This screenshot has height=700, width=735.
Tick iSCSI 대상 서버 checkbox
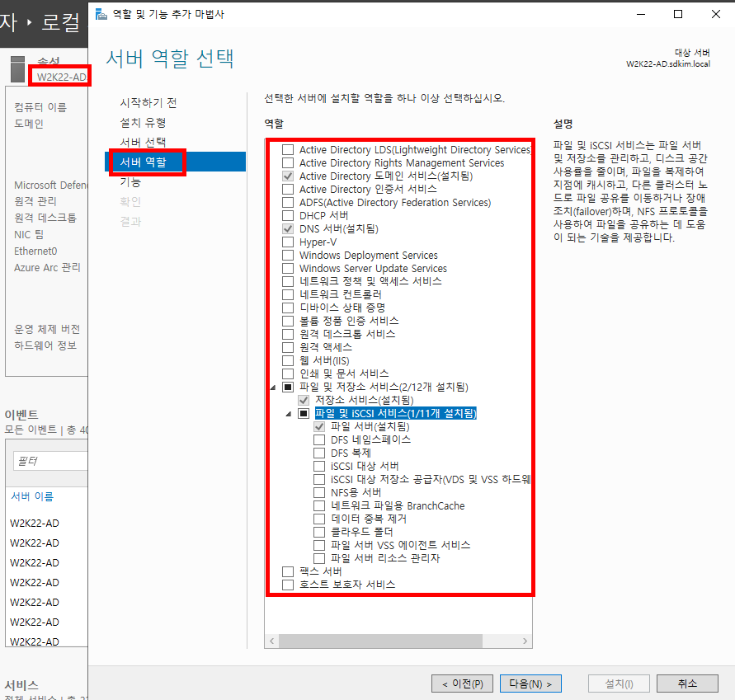click(x=319, y=466)
